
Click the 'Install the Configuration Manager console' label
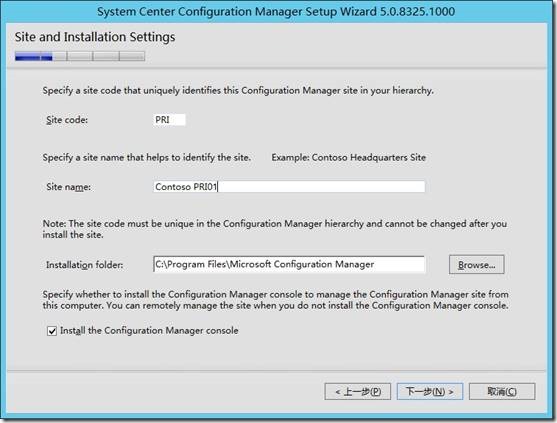[x=149, y=331]
